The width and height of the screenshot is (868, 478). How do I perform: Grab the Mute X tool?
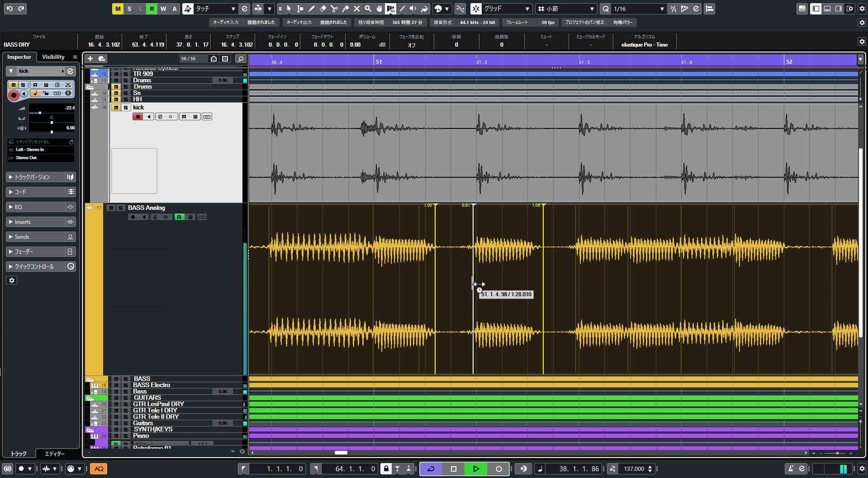356,9
